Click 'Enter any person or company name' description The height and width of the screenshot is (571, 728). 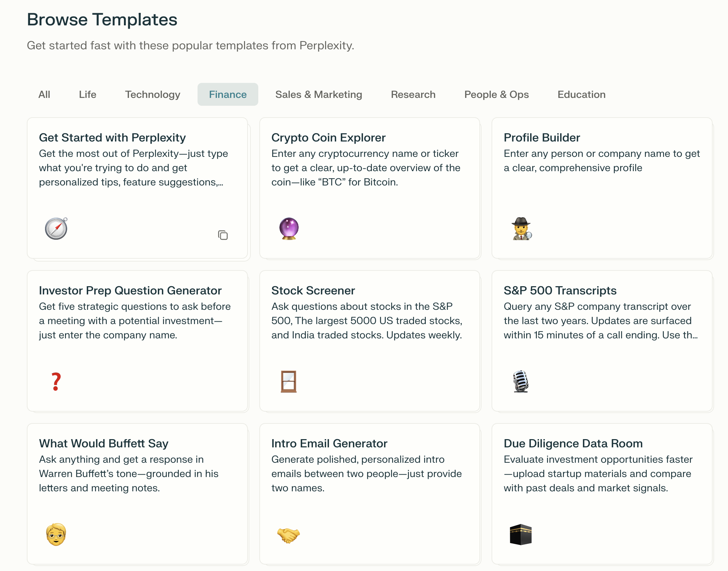(x=602, y=160)
